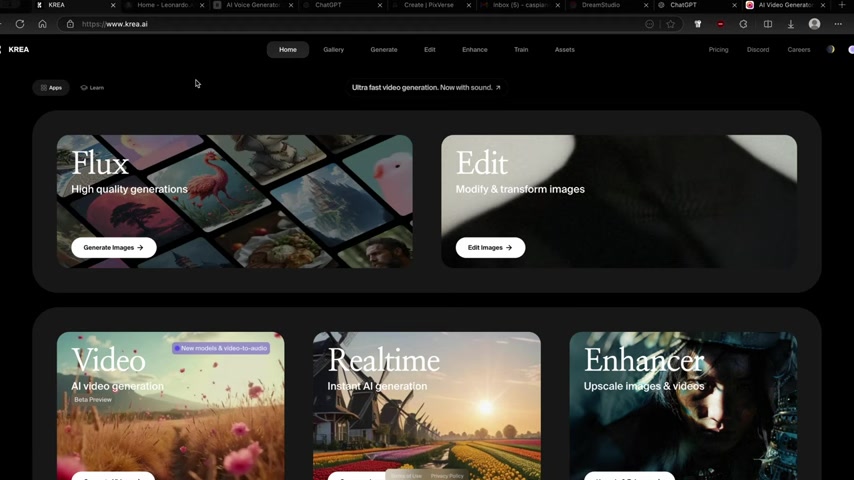Reload the page with the refresh icon
The width and height of the screenshot is (854, 480).
point(20,24)
